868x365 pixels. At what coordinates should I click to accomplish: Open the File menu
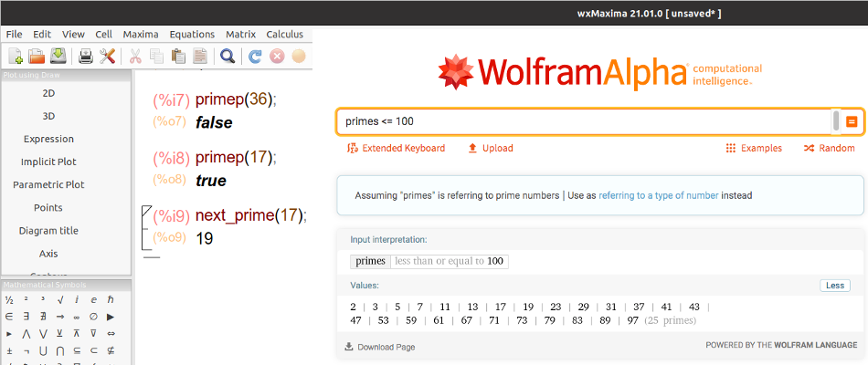[x=15, y=35]
